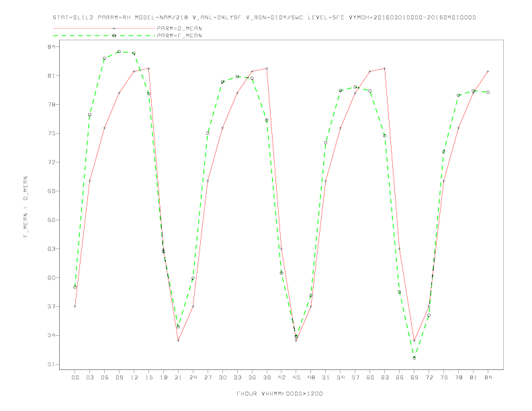Click the PARM=F_MEAN legend label

pos(179,36)
